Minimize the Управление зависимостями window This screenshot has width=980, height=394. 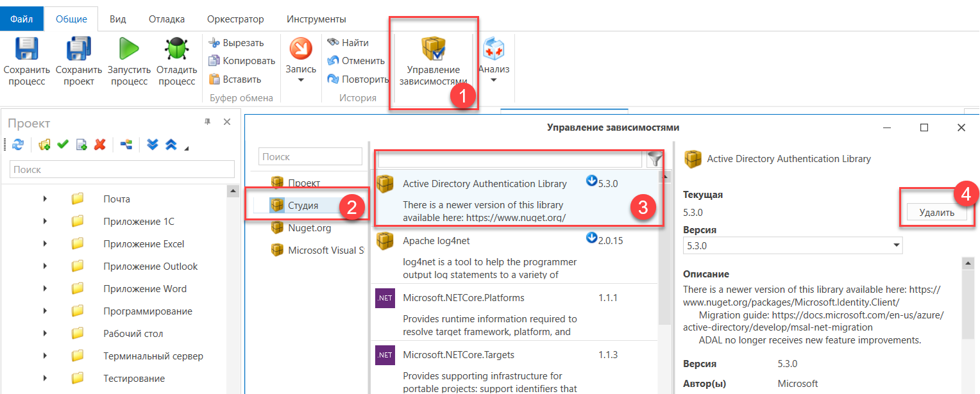coord(887,127)
